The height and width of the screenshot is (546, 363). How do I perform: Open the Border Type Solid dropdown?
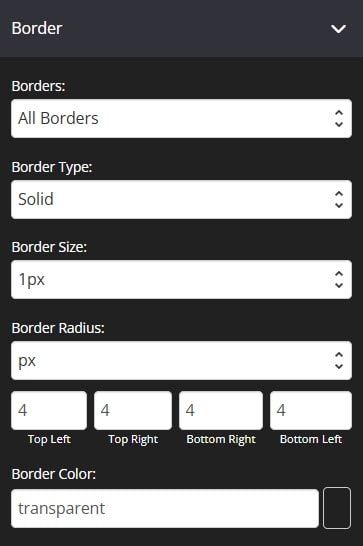point(181,199)
